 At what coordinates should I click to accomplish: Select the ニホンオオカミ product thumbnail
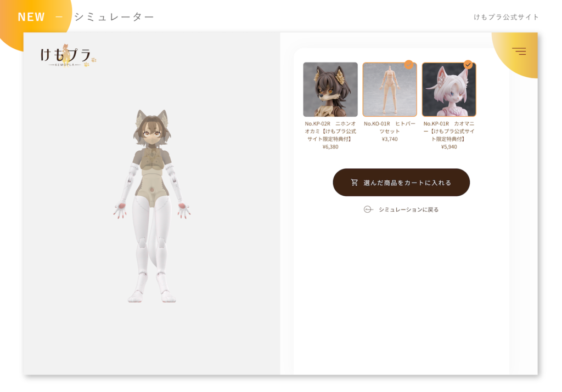click(330, 89)
